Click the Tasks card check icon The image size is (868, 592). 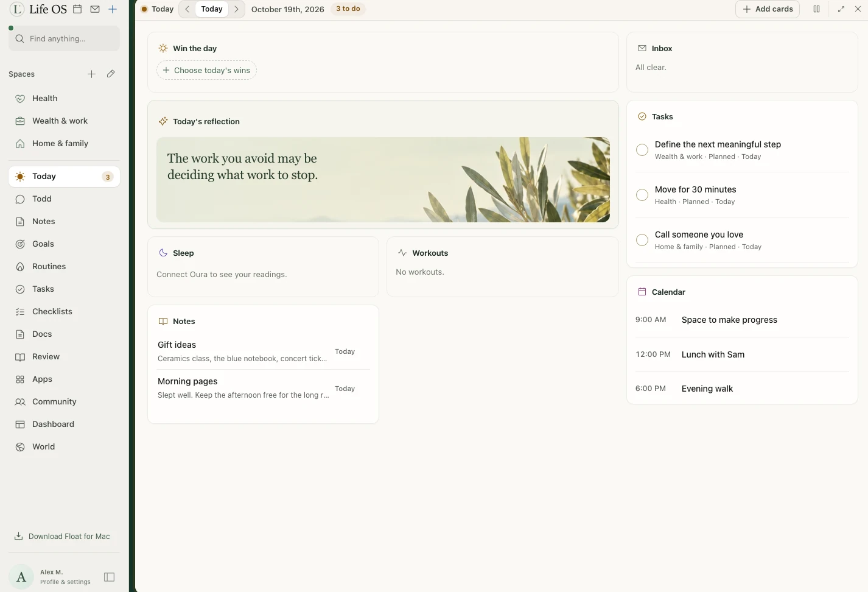pyautogui.click(x=642, y=116)
